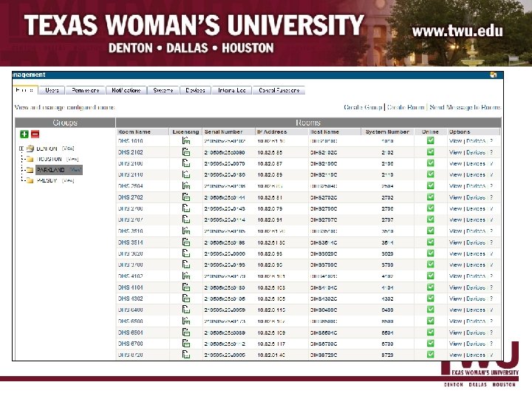Select the HOUSTON group in tree
Image resolution: width=532 pixels, height=399 pixels.
point(50,159)
